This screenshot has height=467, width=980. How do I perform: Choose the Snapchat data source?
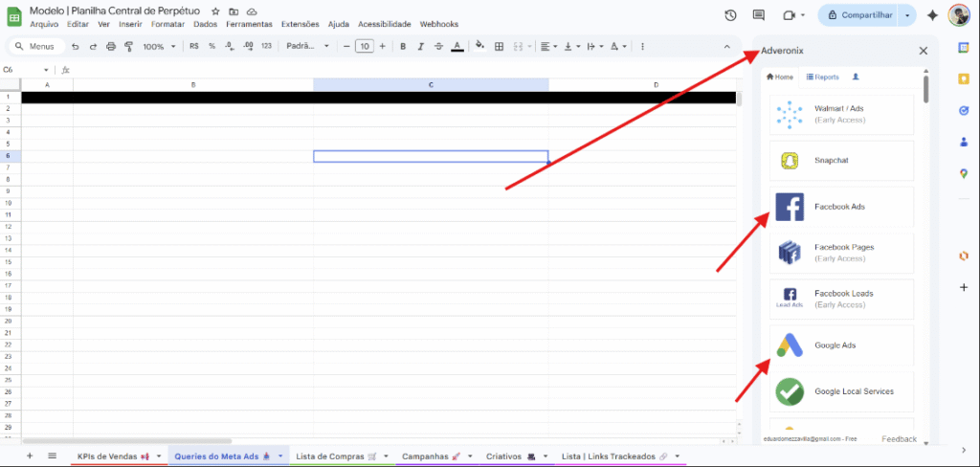click(x=840, y=161)
